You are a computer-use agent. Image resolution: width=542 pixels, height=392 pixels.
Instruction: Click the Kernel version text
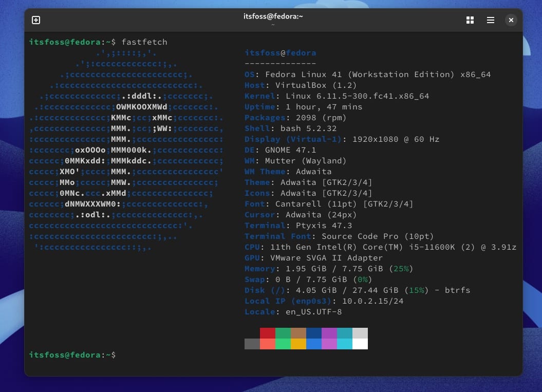coord(357,96)
